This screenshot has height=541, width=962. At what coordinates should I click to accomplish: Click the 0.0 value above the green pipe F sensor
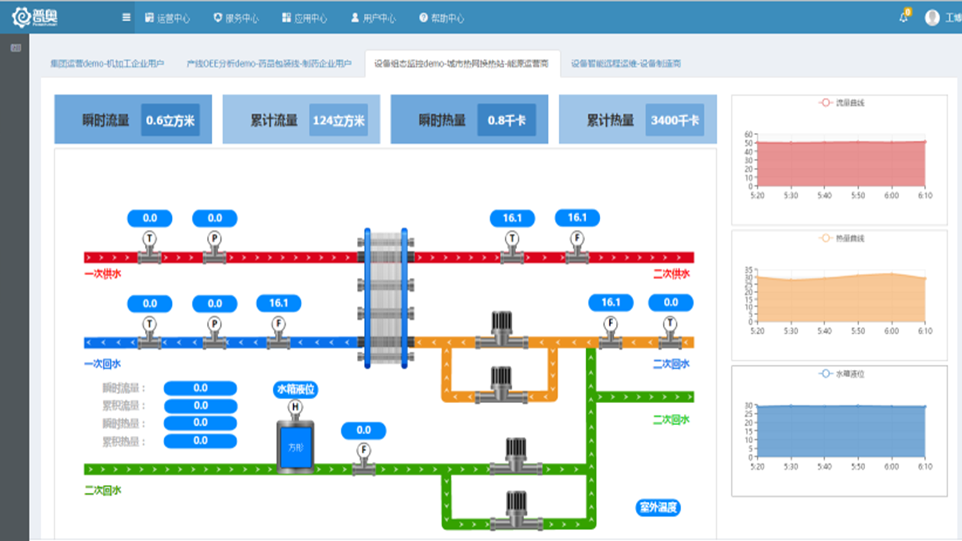pyautogui.click(x=364, y=431)
